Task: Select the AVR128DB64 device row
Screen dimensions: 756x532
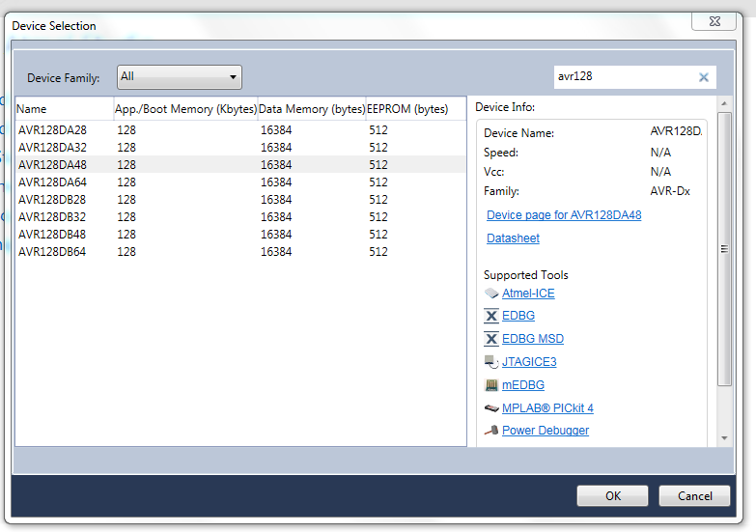Action: click(x=240, y=252)
